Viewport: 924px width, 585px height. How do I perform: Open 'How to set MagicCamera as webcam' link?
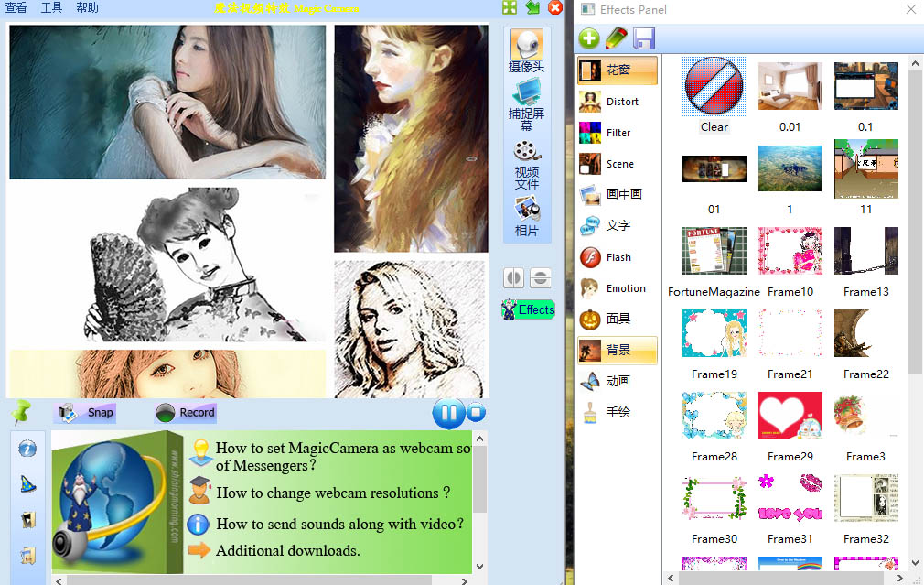click(x=343, y=457)
